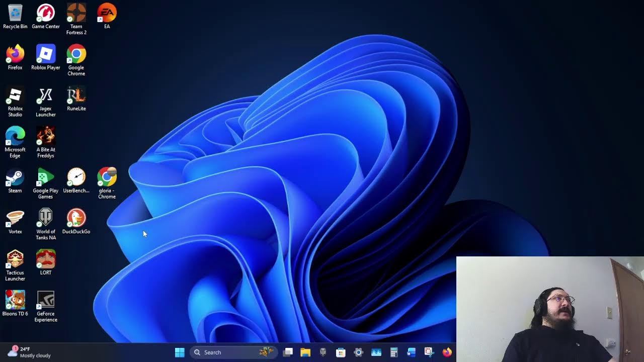This screenshot has height=362, width=644.
Task: Select the Google Chrome desktop icon
Action: coord(76,61)
